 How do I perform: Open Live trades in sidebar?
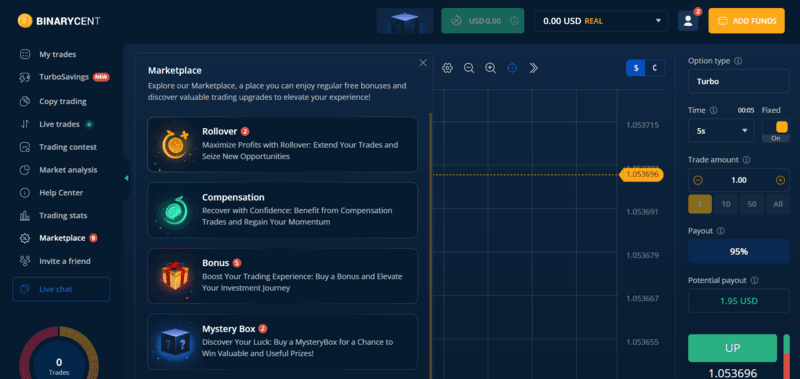coord(59,124)
